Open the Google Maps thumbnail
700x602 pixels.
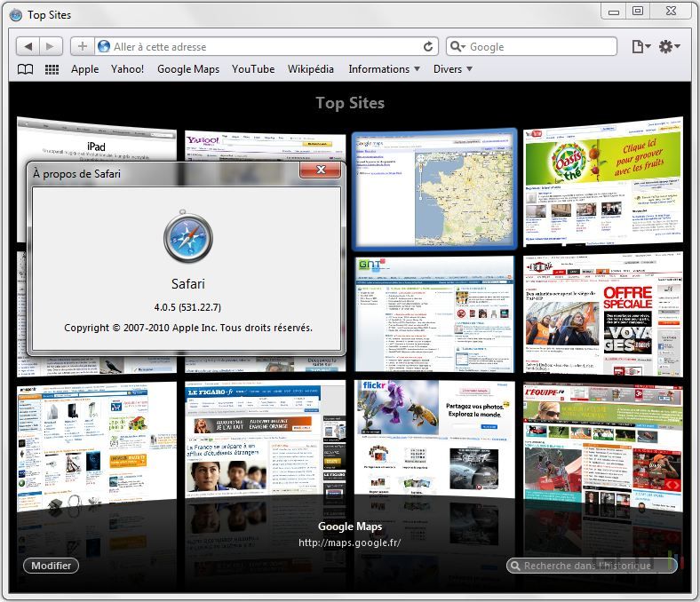[434, 189]
